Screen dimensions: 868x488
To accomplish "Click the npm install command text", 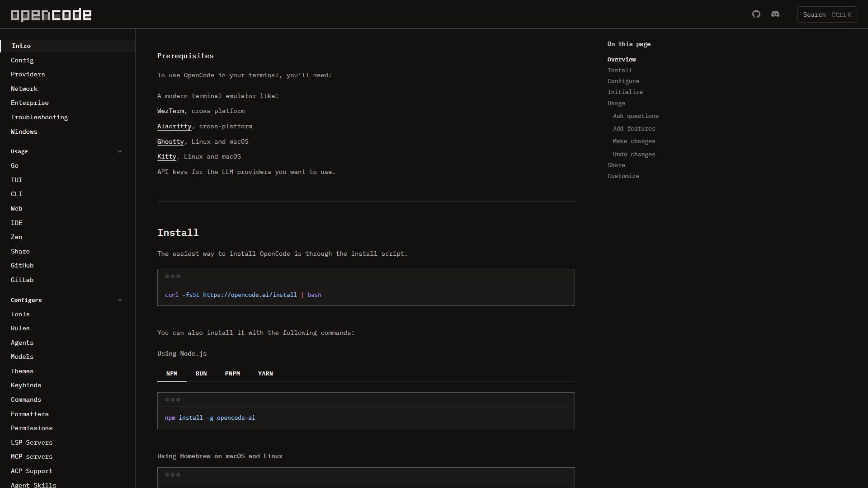I will 210,418.
